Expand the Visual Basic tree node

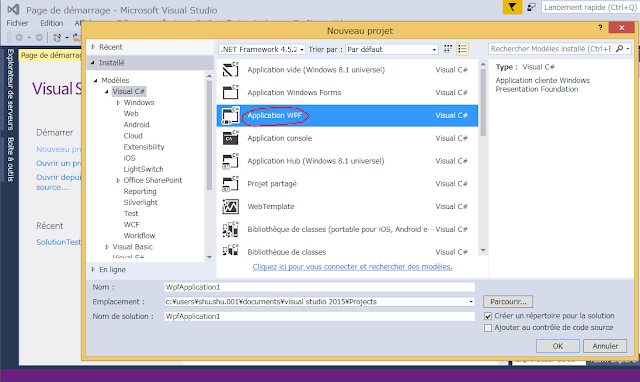tap(107, 247)
